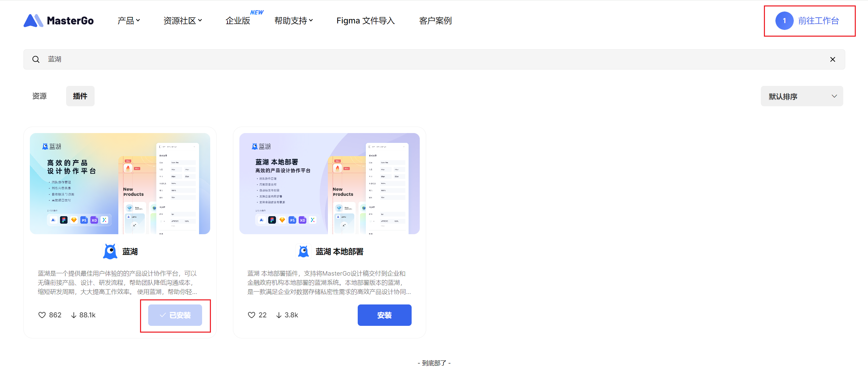Open Figma 文件导入 page
This screenshot has height=372, width=868.
coord(366,21)
